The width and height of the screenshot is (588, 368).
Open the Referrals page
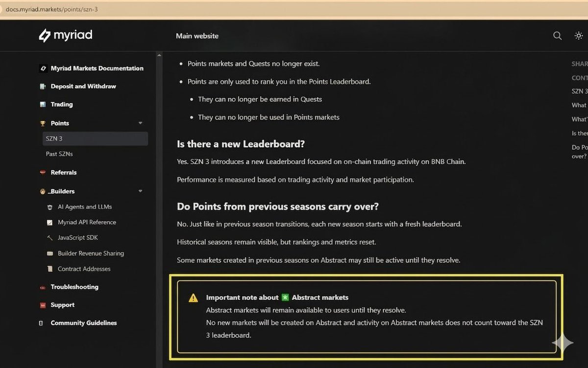click(64, 172)
